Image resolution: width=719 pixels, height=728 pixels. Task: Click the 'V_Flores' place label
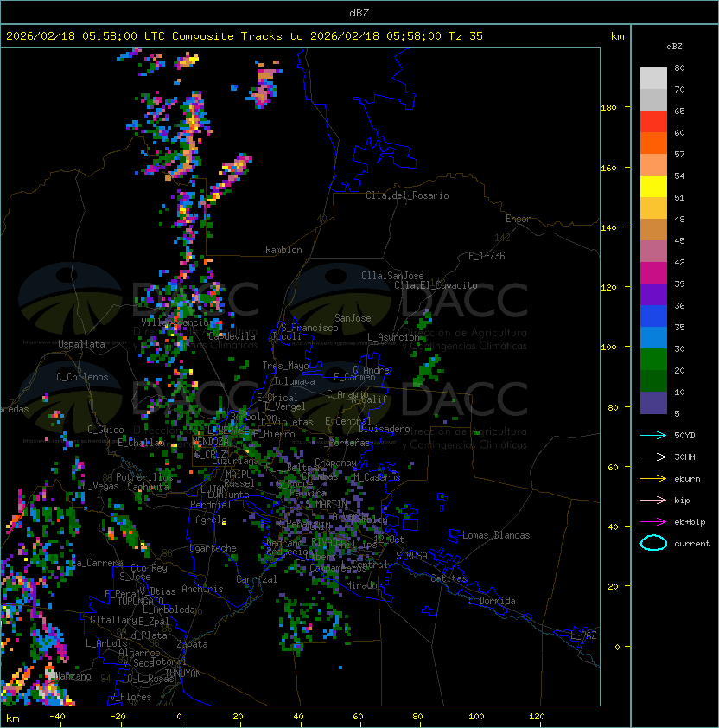coord(130,697)
